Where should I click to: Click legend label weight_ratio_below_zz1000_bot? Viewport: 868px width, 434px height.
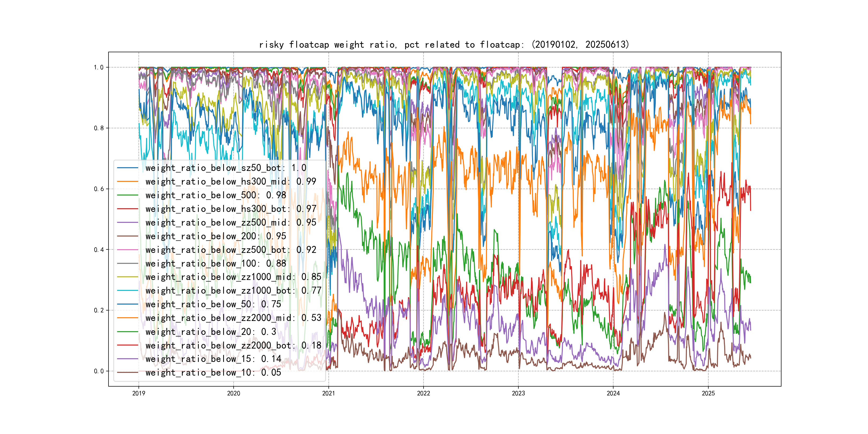[233, 290]
